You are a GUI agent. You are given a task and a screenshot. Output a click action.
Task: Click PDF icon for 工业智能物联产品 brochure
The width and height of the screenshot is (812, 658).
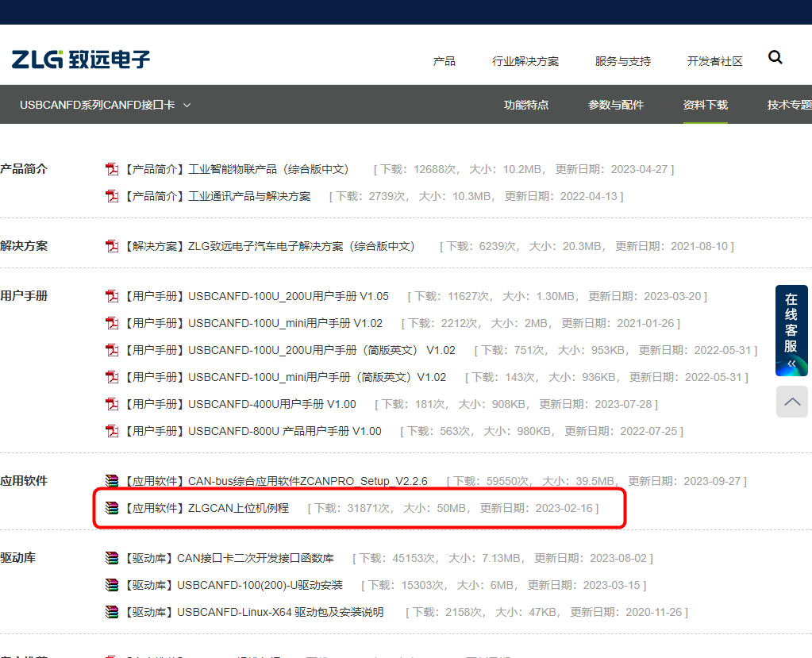pyautogui.click(x=112, y=169)
